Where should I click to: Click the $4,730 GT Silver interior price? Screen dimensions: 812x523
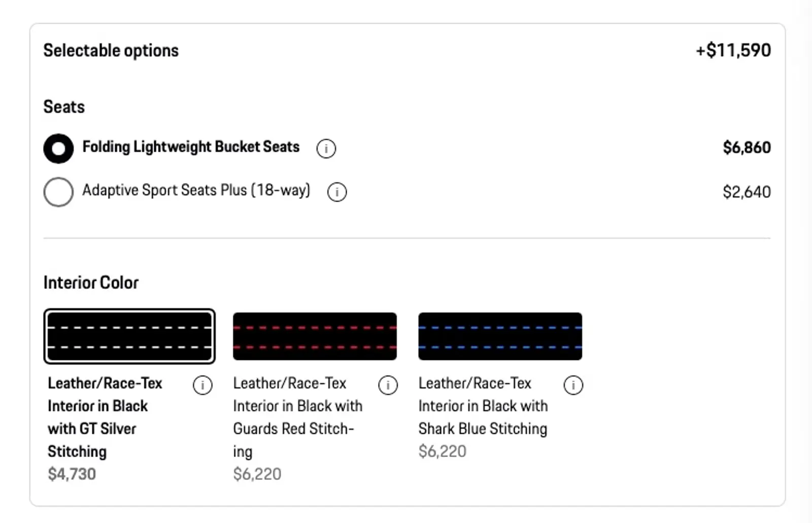click(72, 474)
